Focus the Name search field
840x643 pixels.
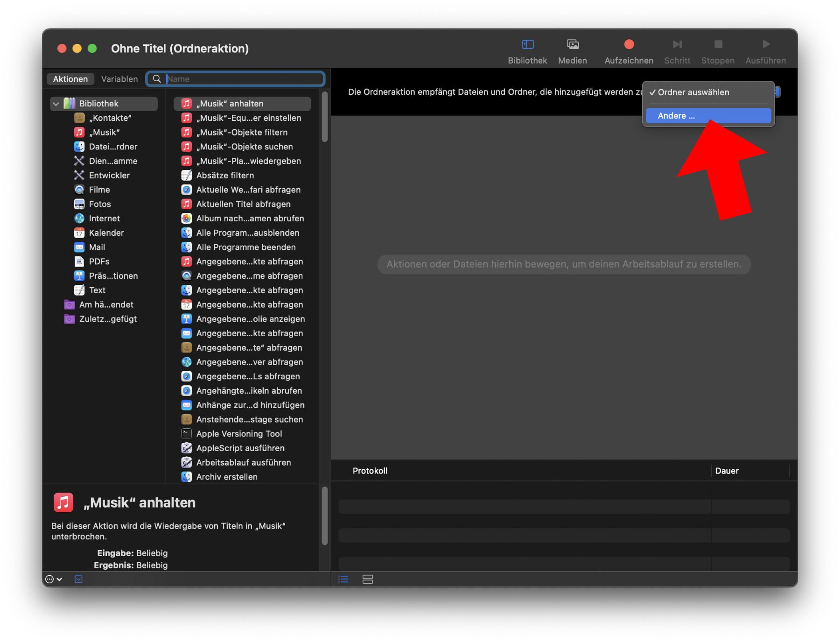click(x=243, y=79)
